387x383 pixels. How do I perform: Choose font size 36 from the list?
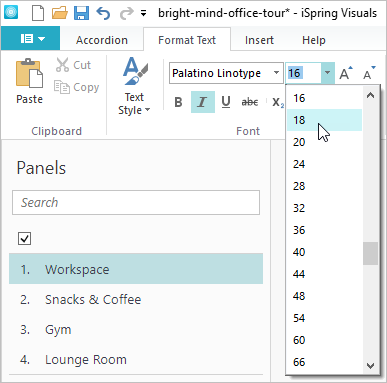(324, 230)
